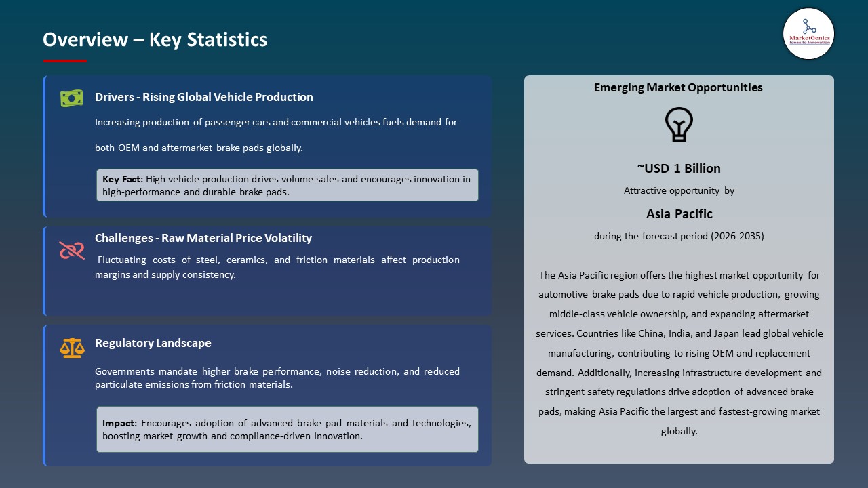Click the Challenges - Raw Material Price Volatility heading

203,238
